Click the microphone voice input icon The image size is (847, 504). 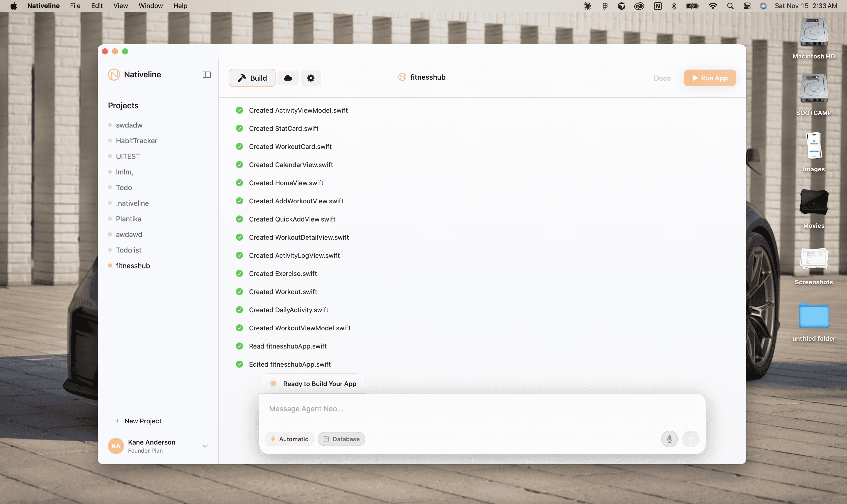pyautogui.click(x=669, y=439)
